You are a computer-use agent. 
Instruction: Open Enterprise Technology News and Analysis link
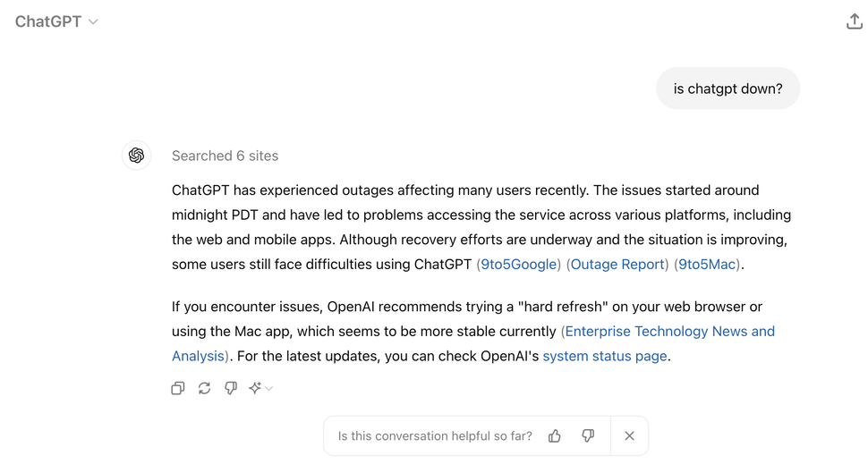pos(669,332)
